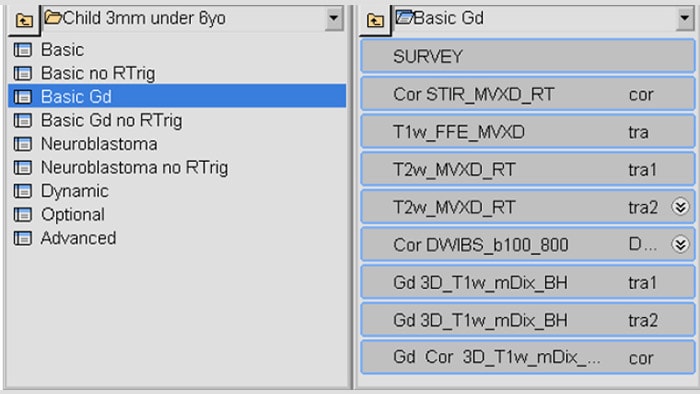The width and height of the screenshot is (700, 394).
Task: Open the Child 3mm under 6yo dropdown arrow
Action: click(x=333, y=18)
